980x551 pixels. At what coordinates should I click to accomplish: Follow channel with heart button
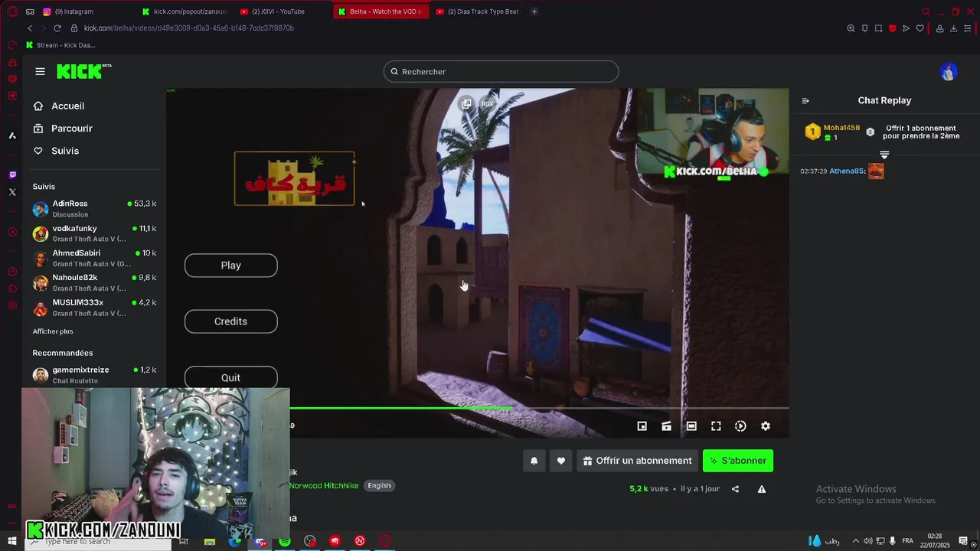coord(561,461)
